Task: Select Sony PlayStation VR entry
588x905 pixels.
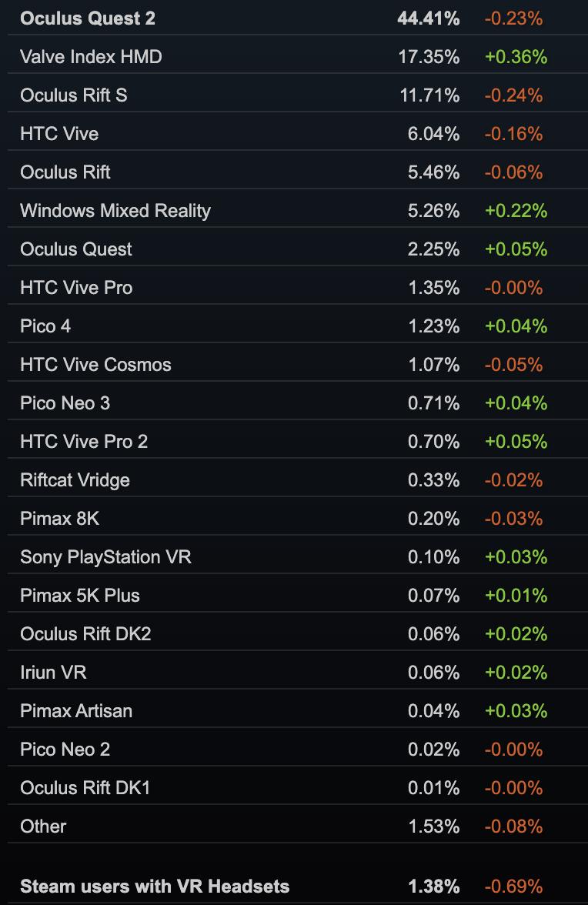Action: (105, 557)
